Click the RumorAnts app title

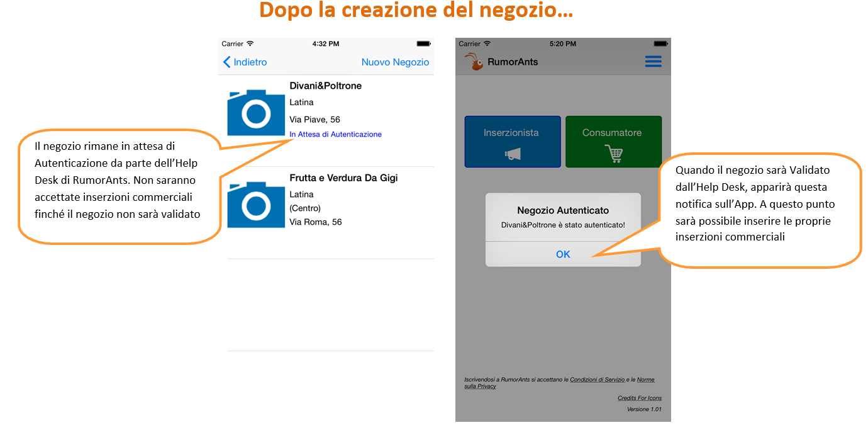tap(513, 62)
